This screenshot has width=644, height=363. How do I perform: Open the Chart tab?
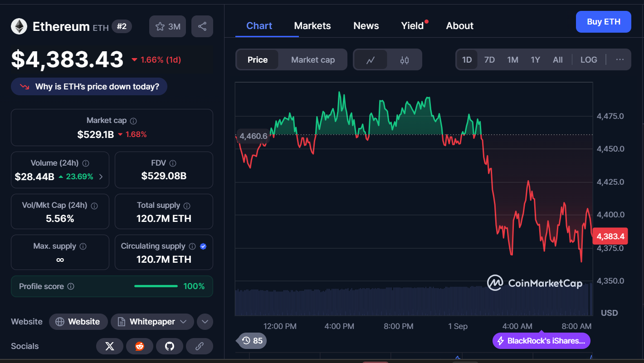259,26
